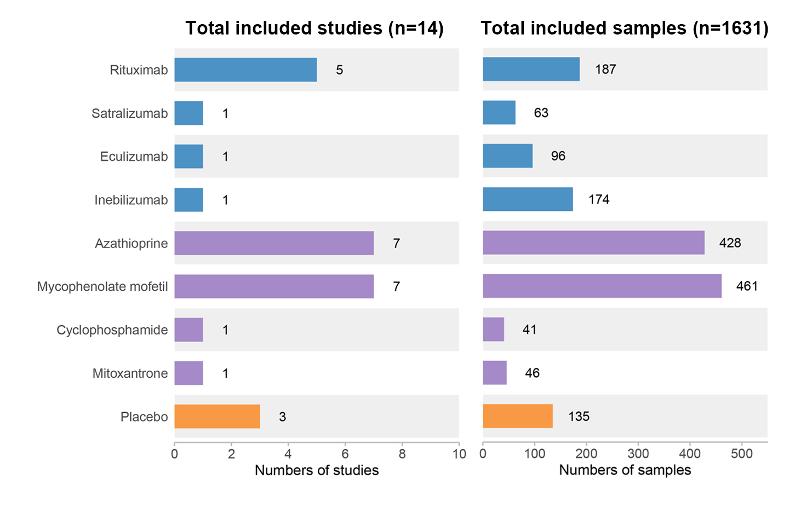Click the 500 tick on samples axis
Viewport: 812px width, 508px height.
point(742,454)
